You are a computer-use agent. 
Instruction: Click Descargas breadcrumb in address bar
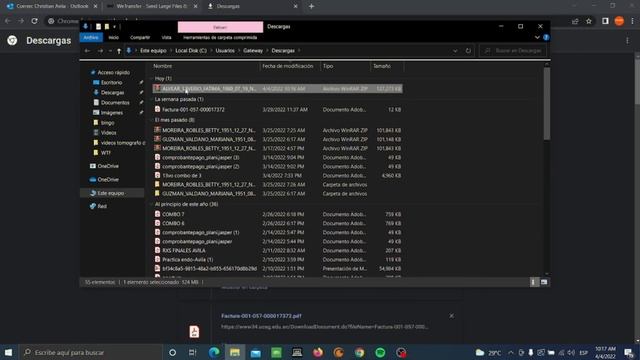pyautogui.click(x=283, y=51)
